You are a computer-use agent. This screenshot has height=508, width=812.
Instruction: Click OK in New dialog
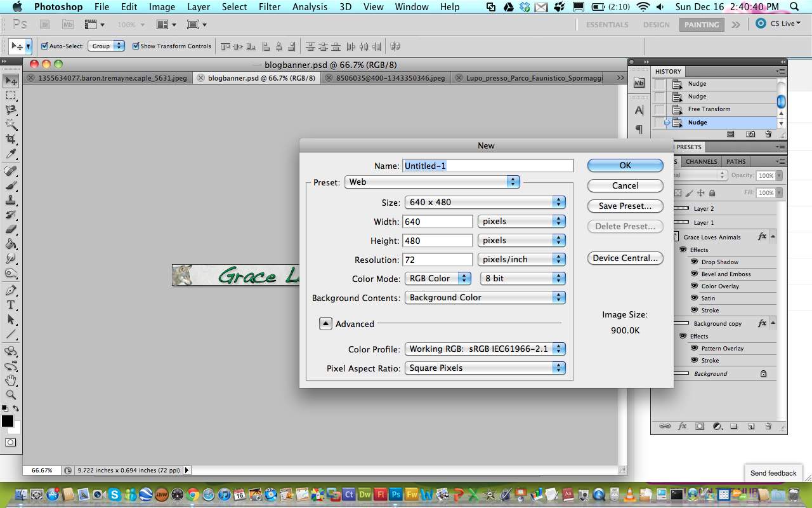[x=625, y=165]
